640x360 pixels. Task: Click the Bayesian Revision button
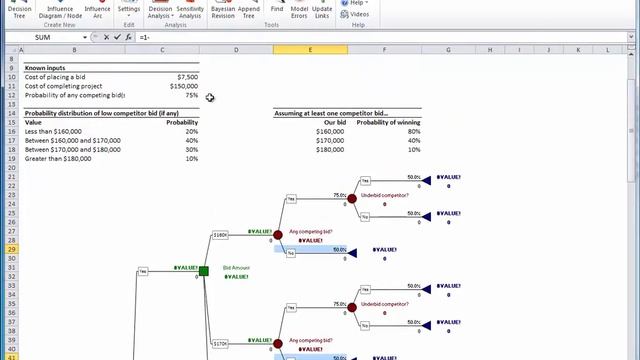coord(223,10)
